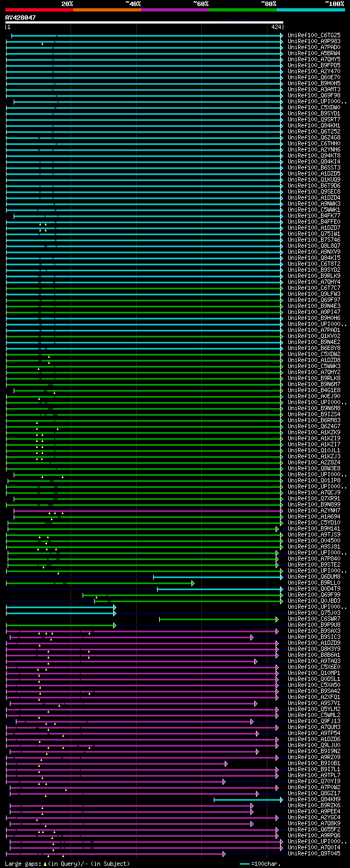The height and width of the screenshot is (868, 350).
Task: Select hit label UniRef100_B6RM83
Action: point(314,420)
